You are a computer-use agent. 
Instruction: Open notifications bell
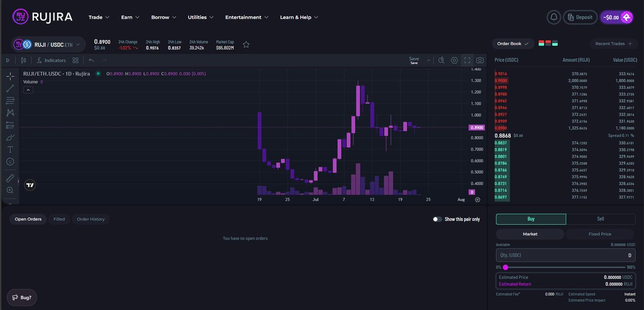(554, 17)
